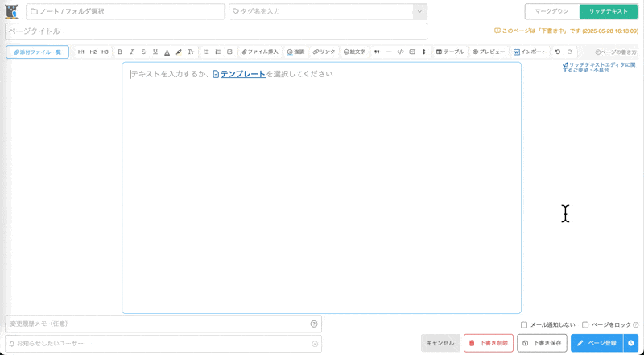This screenshot has height=355, width=644.
Task: Click the ファイル挿入 button
Action: point(260,52)
